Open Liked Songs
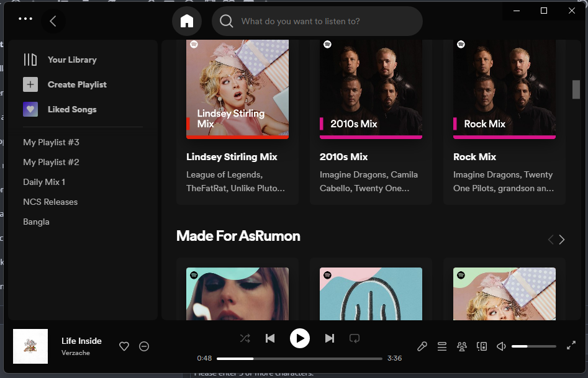 72,109
